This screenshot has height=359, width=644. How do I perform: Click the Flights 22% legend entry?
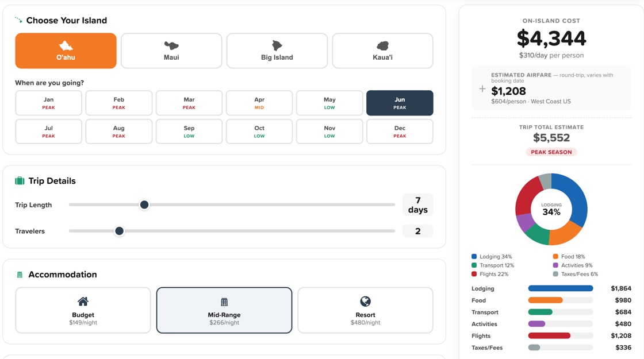pos(490,274)
